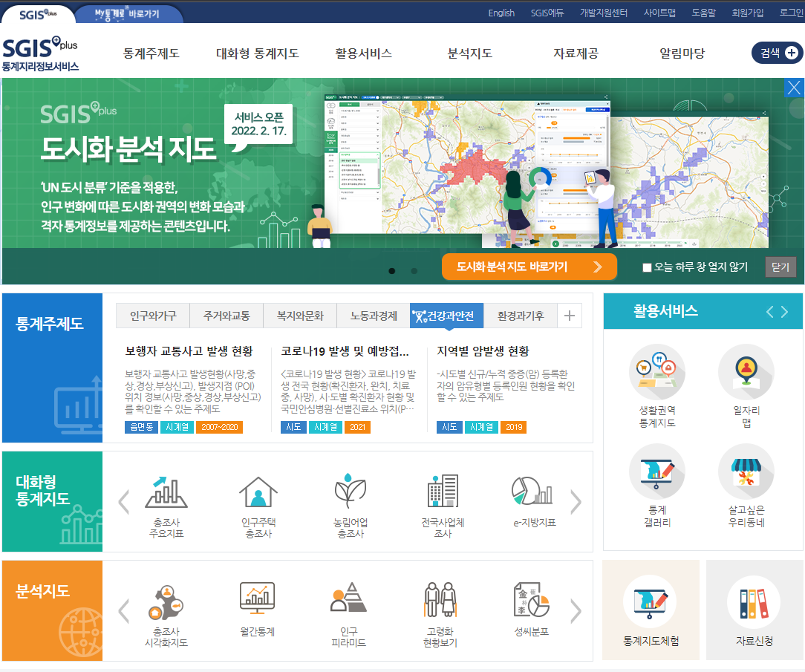Select the 복지와문화 tab
805x672 pixels.
[x=300, y=316]
